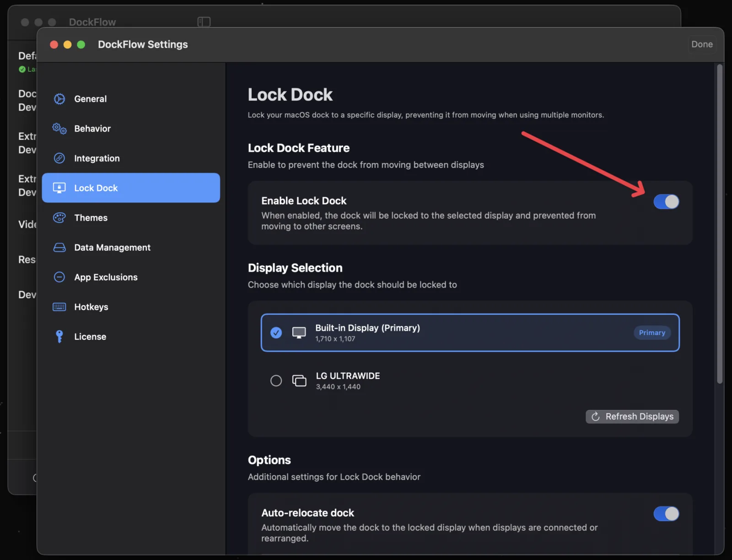This screenshot has width=732, height=560.
Task: Click the Integration link icon
Action: pos(59,158)
